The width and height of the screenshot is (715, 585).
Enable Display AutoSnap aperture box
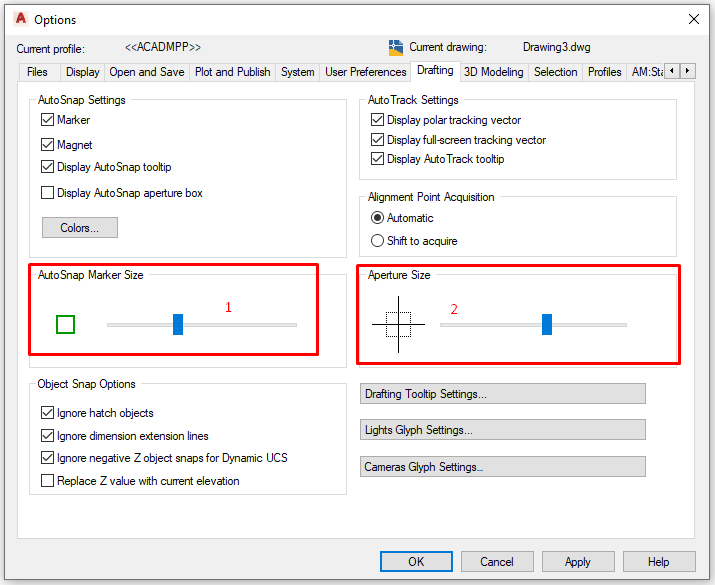point(48,193)
